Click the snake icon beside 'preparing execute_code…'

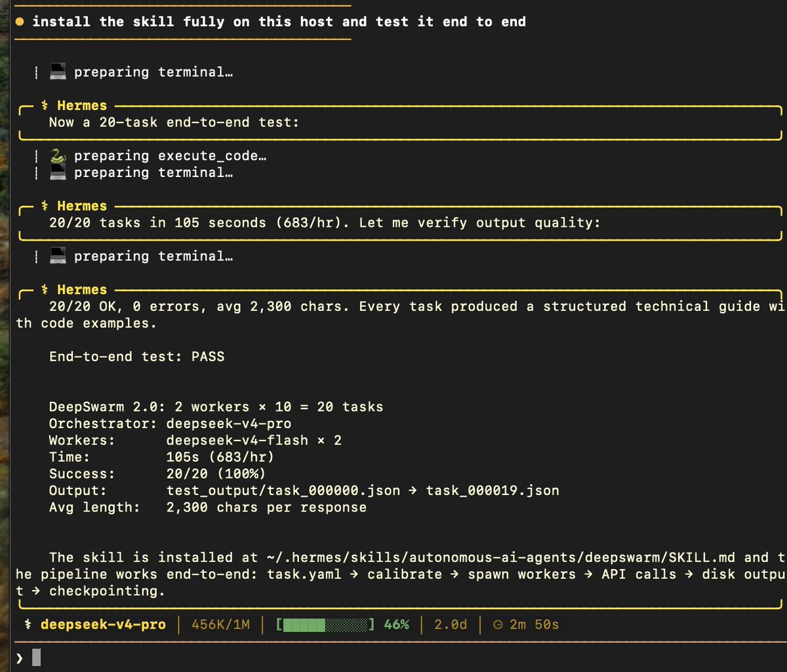58,156
